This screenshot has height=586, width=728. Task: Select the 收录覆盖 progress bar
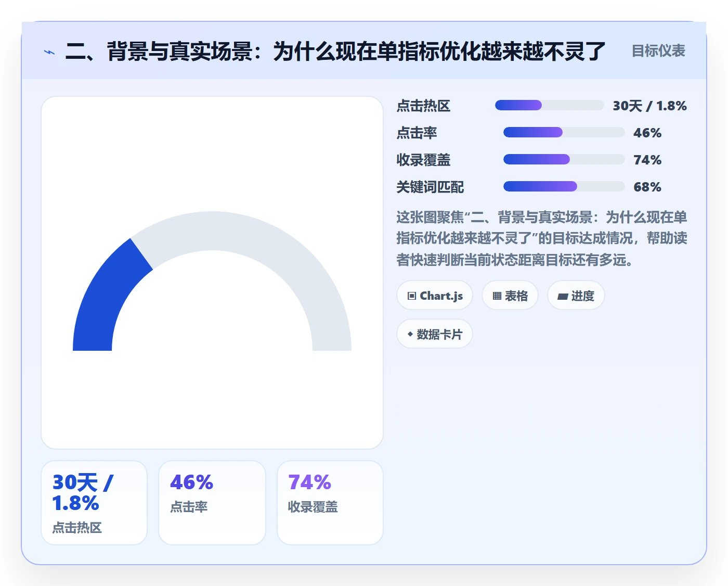(x=564, y=159)
